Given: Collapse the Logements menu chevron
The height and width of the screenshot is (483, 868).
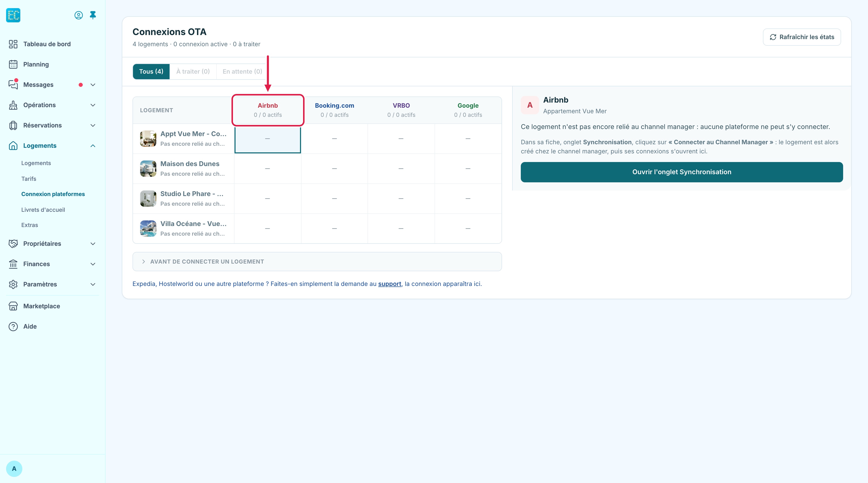Looking at the screenshot, I should coord(93,146).
